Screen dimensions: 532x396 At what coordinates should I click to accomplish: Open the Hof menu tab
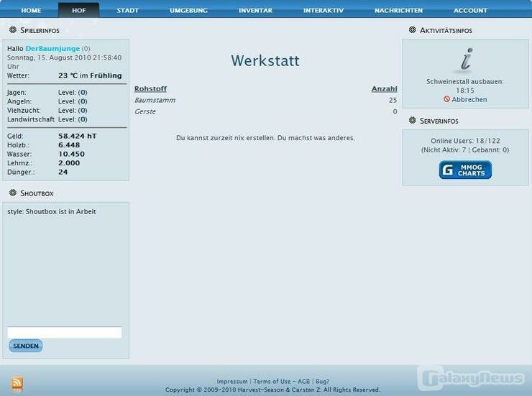click(78, 11)
